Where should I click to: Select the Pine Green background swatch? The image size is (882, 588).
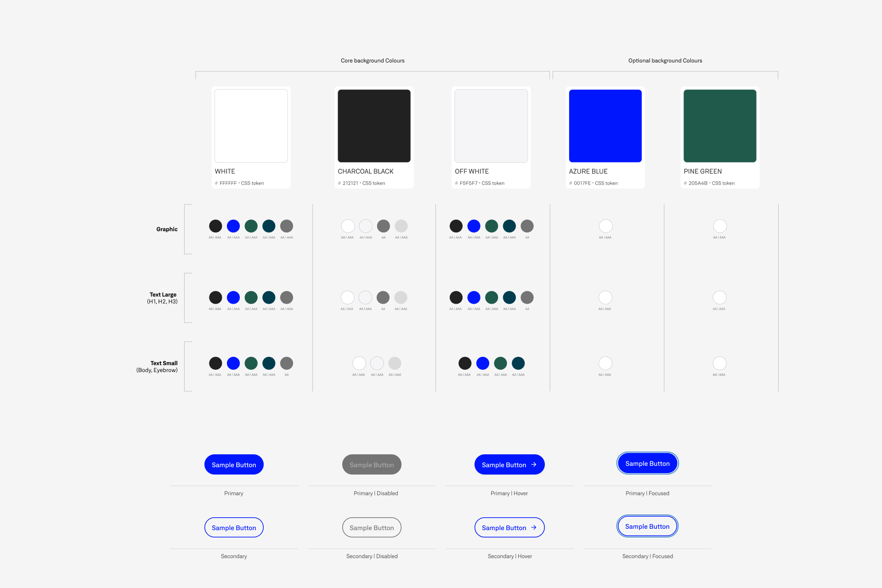coord(720,126)
